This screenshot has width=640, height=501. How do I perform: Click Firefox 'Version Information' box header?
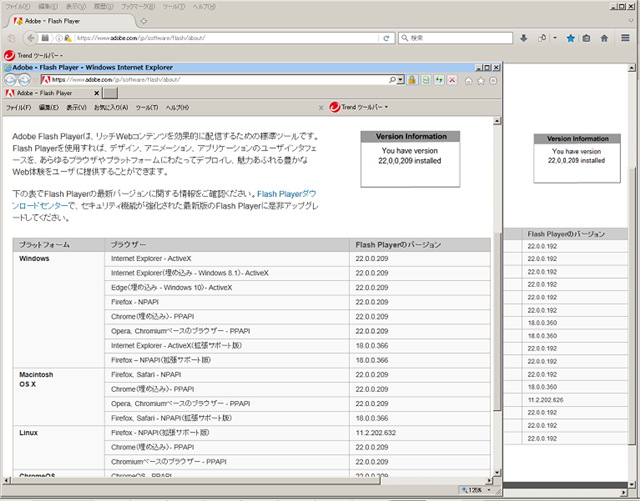(577, 139)
